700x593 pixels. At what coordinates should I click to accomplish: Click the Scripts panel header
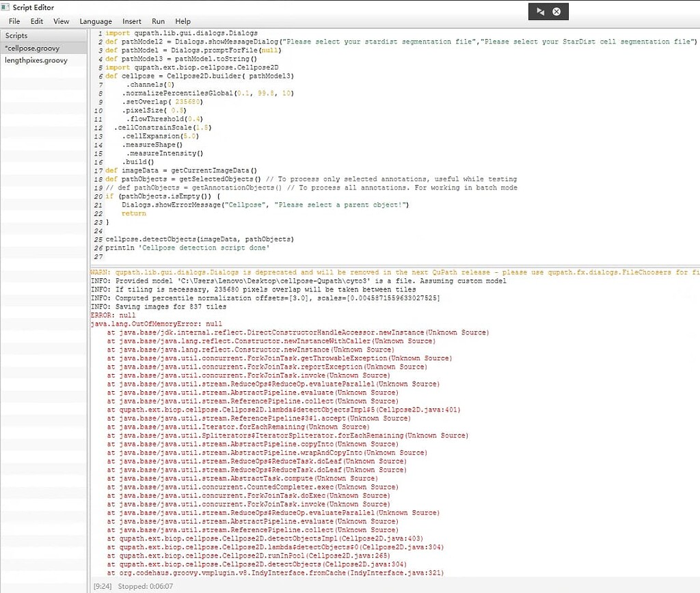16,35
